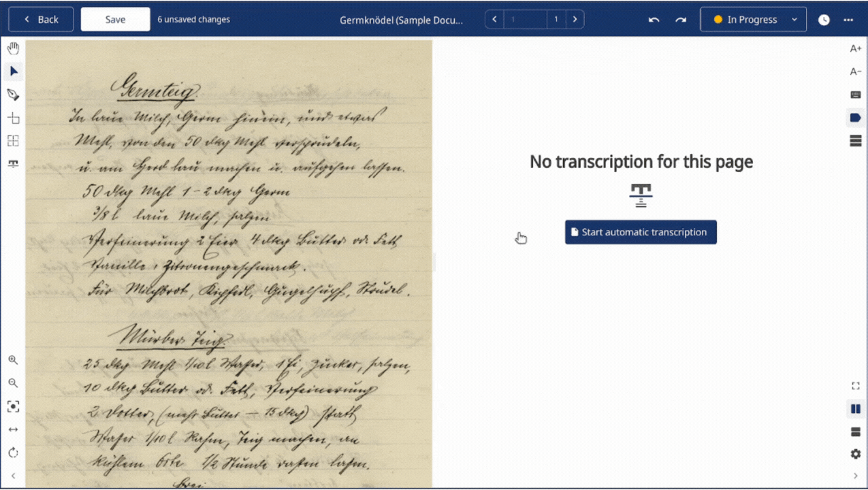Screen dimensions: 868x490
Task: Open the In Progress status dropdown
Action: point(753,20)
